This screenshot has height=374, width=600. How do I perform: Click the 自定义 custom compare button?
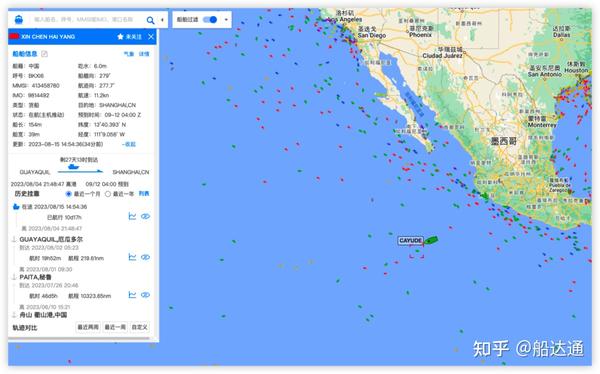coord(139,327)
